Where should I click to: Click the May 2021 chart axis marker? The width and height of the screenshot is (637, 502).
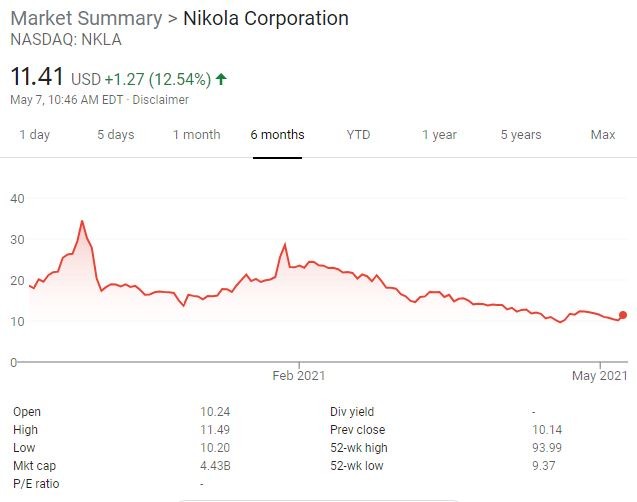point(600,376)
